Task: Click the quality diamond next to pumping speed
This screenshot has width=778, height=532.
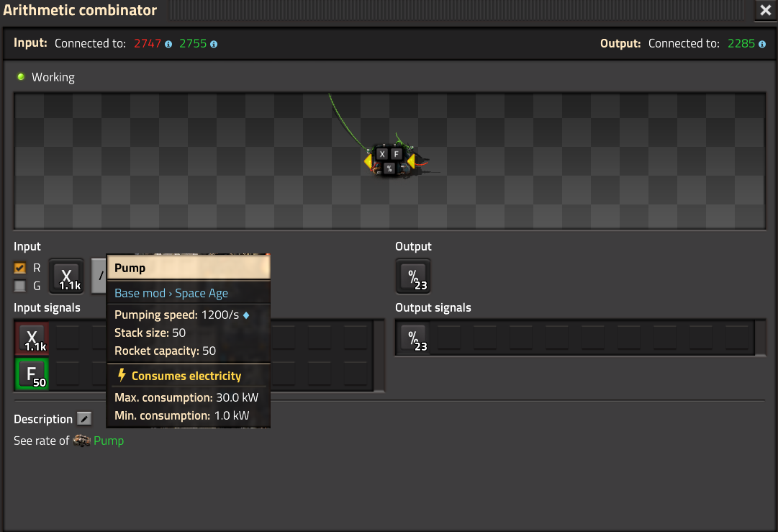Action: coord(246,315)
